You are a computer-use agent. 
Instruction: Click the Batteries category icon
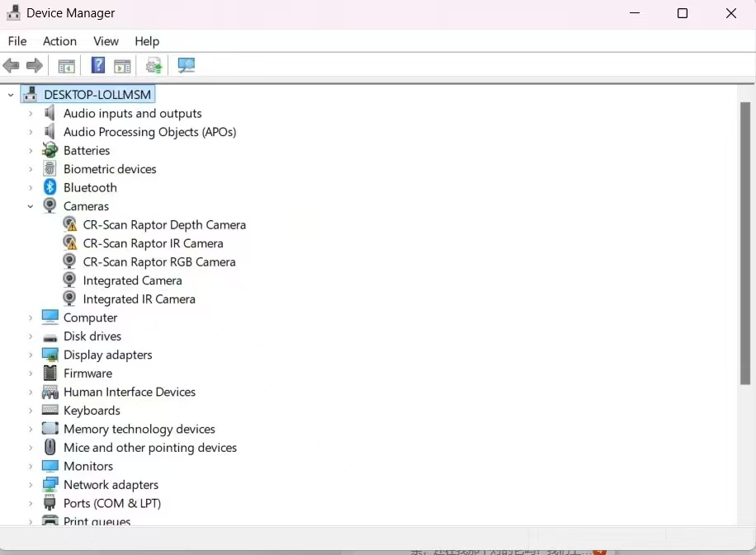coord(50,150)
